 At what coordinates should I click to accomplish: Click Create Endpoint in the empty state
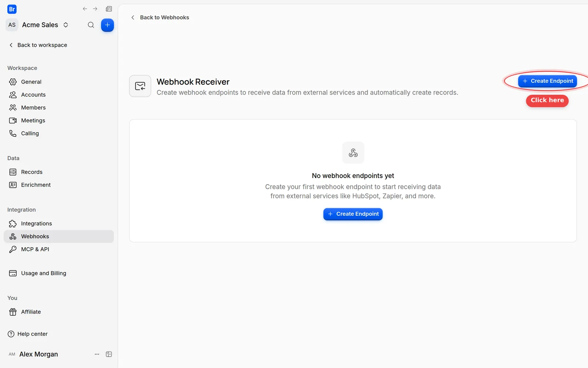click(353, 214)
